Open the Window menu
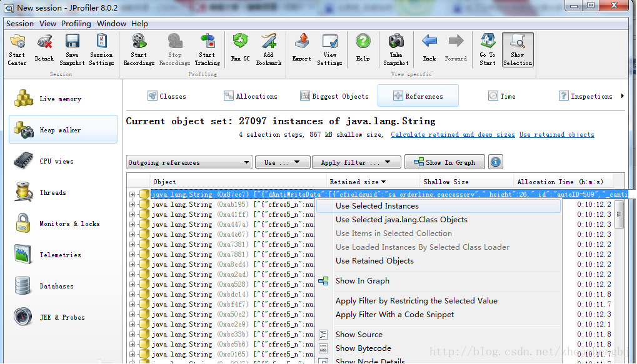The width and height of the screenshot is (637, 364). [111, 24]
